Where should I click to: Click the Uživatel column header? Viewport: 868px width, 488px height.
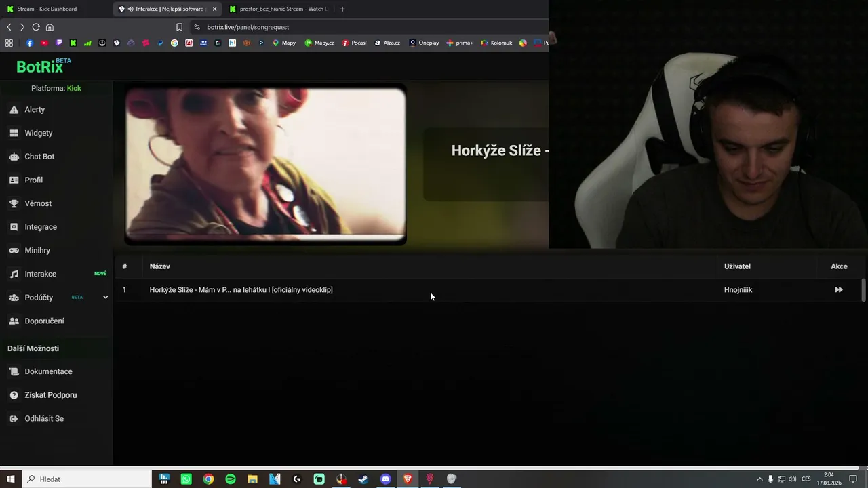tap(737, 266)
